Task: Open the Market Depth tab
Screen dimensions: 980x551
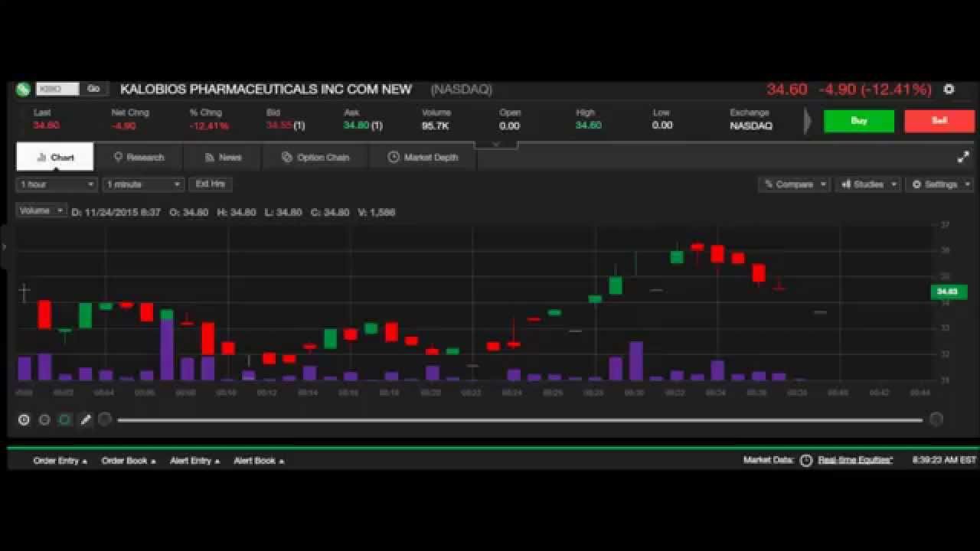Action: 423,157
